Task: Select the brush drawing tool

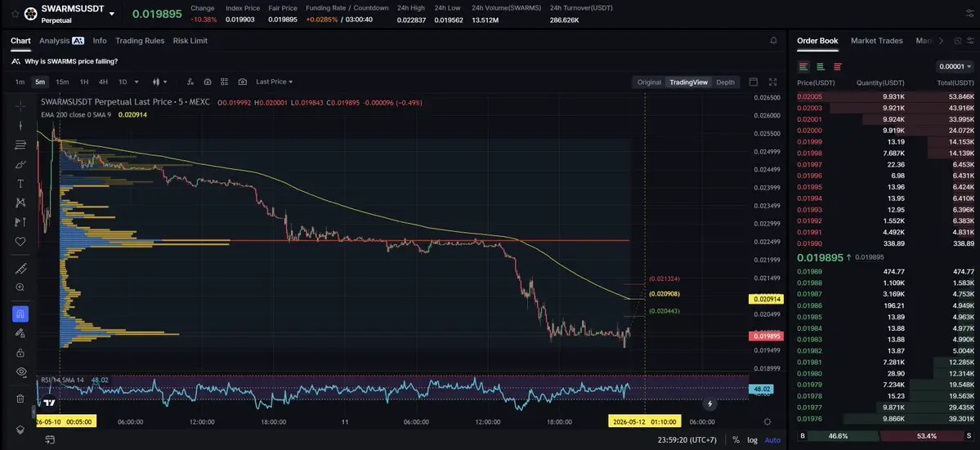Action: (20, 165)
